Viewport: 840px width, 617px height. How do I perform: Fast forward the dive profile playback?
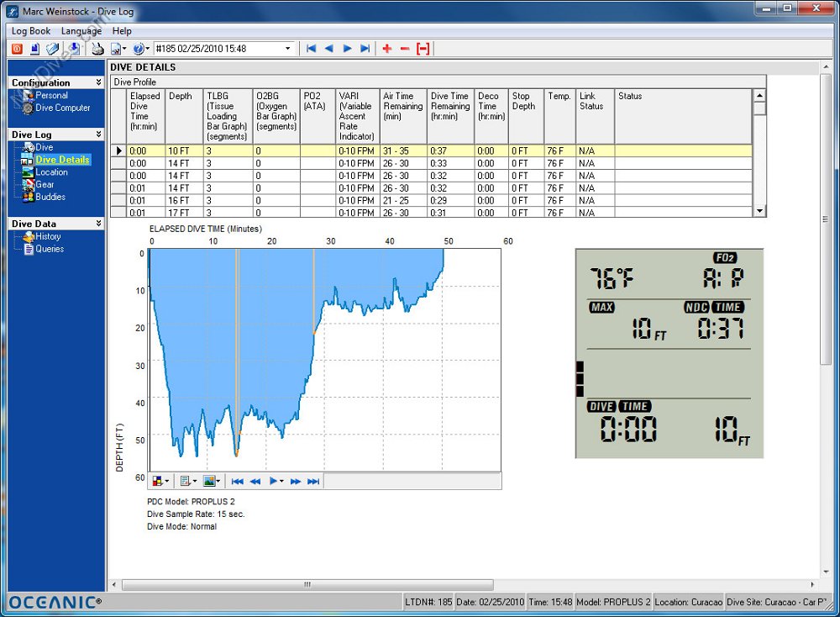pos(295,482)
